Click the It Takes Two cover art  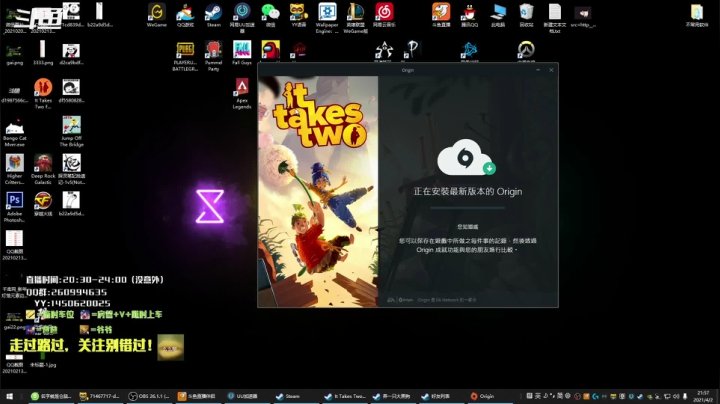click(x=318, y=191)
